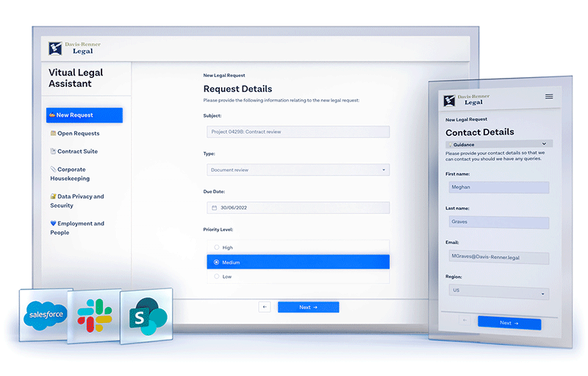This screenshot has height=376, width=588.
Task: Select the High priority radio option
Action: pyautogui.click(x=216, y=247)
